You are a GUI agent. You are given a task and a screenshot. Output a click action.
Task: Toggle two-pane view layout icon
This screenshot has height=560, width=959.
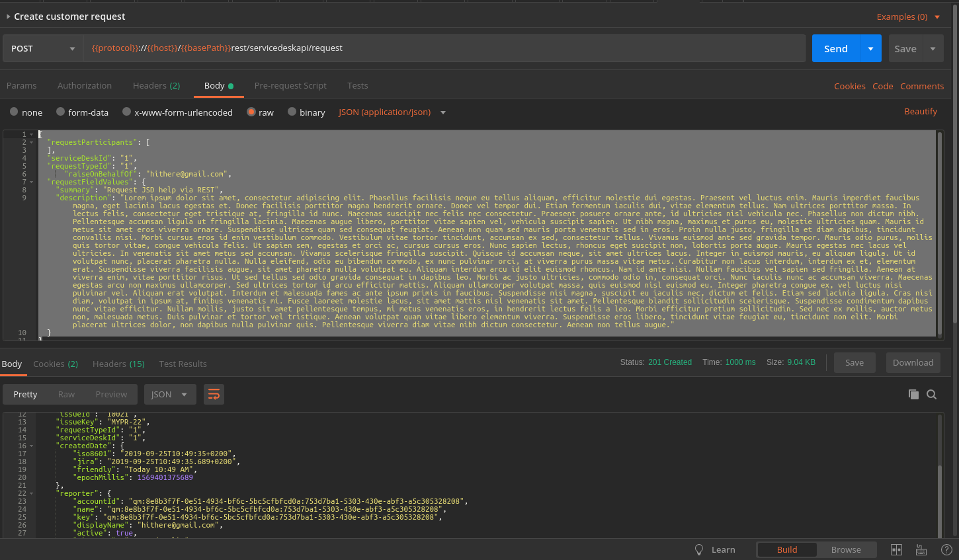click(896, 549)
